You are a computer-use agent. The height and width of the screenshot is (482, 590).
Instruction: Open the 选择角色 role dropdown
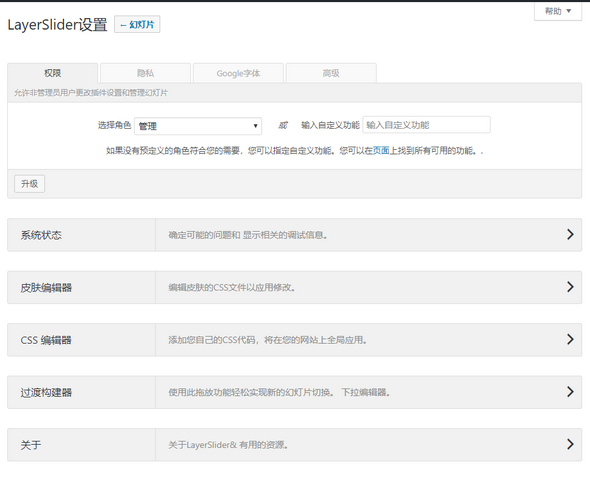coord(198,126)
